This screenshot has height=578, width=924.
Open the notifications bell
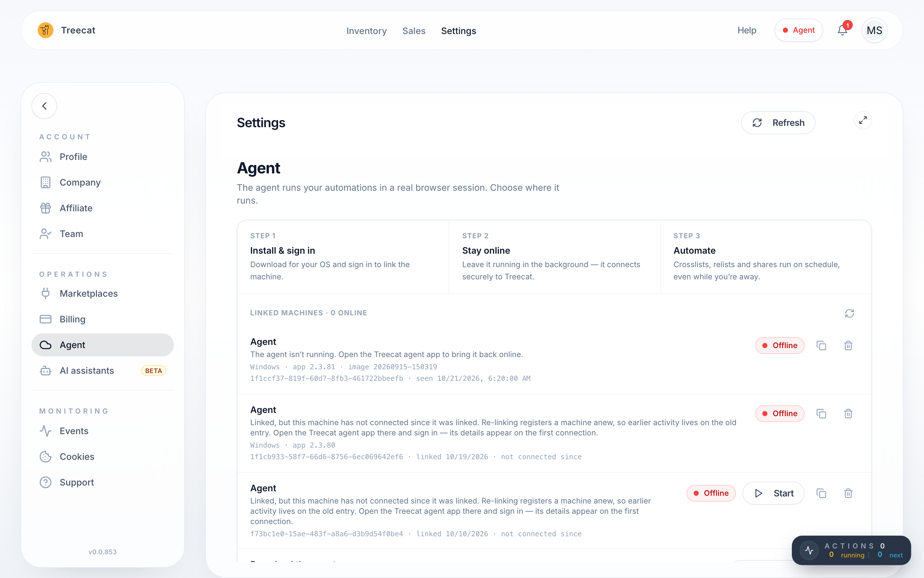coord(842,30)
